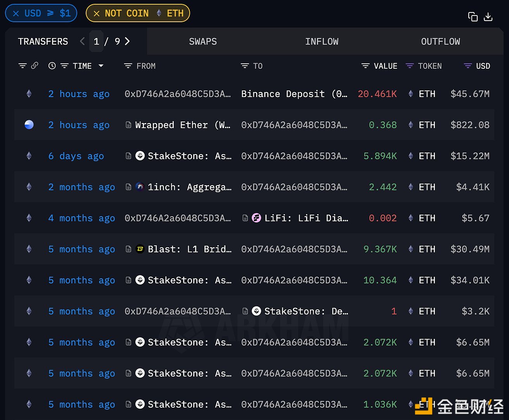Switch to the OUTFLOW tab
This screenshot has height=420, width=509.
pyautogui.click(x=440, y=42)
